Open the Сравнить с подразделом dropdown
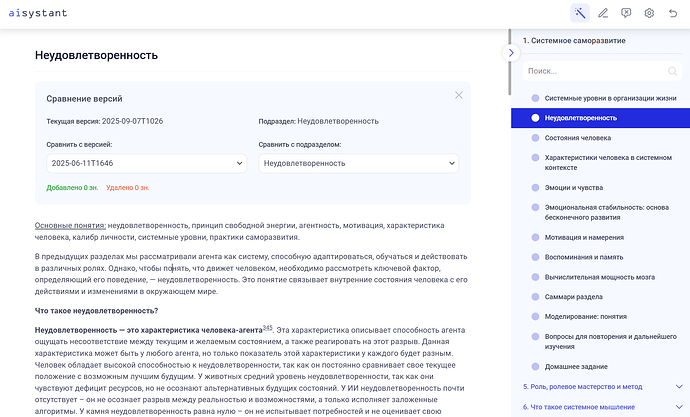Image resolution: width=690 pixels, height=417 pixels. tap(358, 162)
